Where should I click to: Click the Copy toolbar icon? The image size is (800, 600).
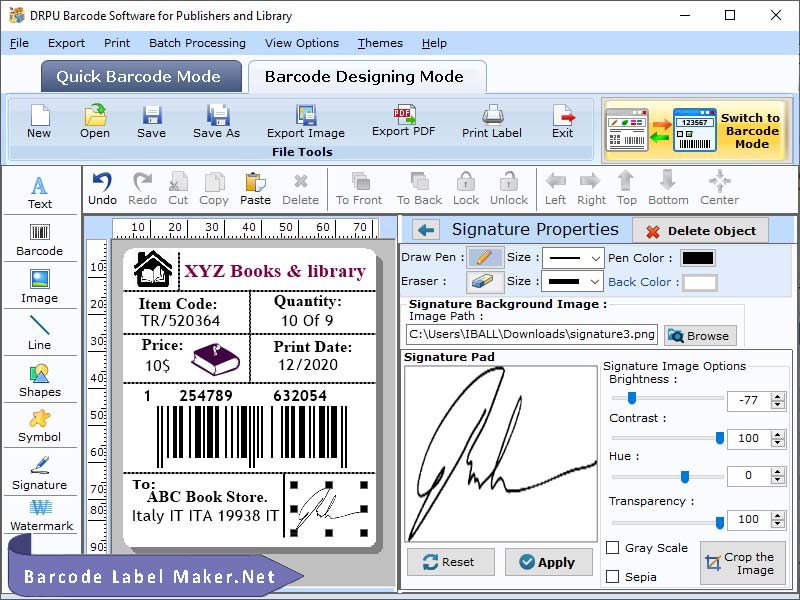tap(214, 189)
